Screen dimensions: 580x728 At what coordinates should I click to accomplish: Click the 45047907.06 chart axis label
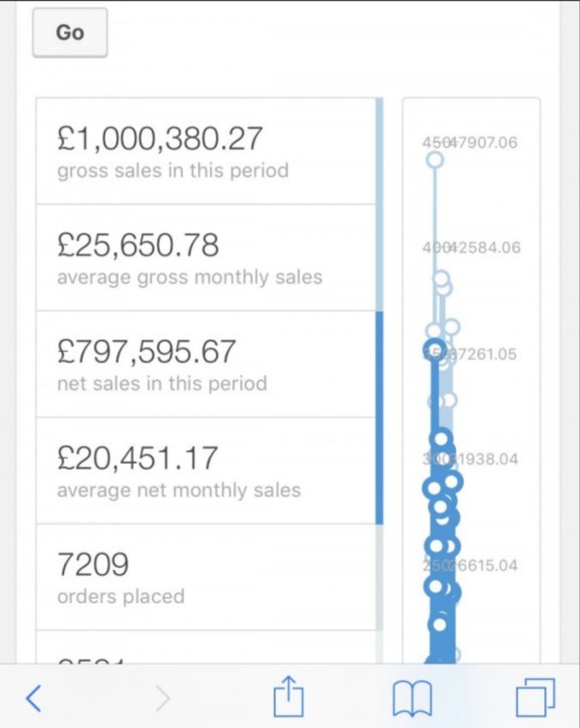tap(470, 143)
